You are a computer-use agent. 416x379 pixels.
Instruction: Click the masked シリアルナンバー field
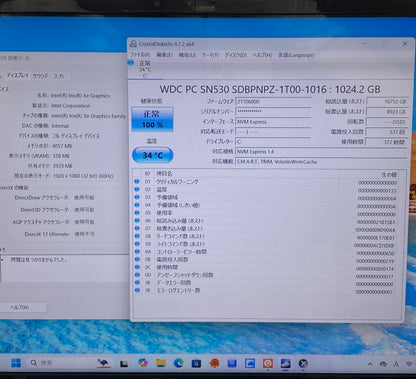click(273, 111)
